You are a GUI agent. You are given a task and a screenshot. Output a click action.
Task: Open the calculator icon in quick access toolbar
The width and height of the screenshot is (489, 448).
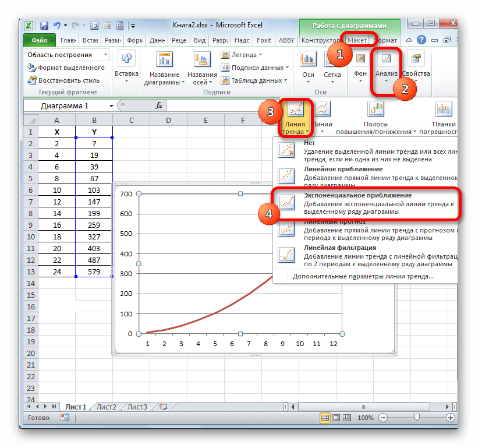[x=120, y=26]
